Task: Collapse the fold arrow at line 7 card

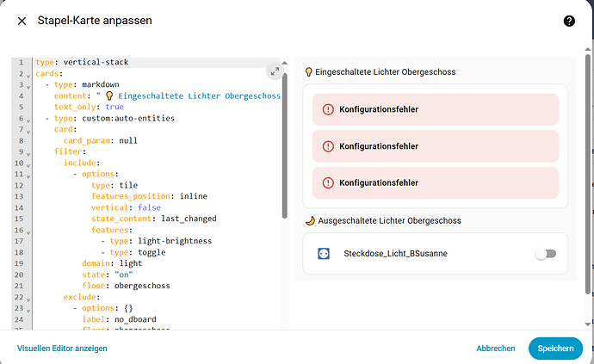Action: [x=28, y=131]
